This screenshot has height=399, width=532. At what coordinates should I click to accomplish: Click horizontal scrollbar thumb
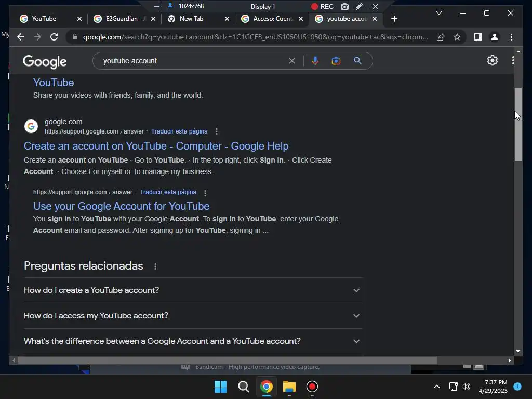228,361
